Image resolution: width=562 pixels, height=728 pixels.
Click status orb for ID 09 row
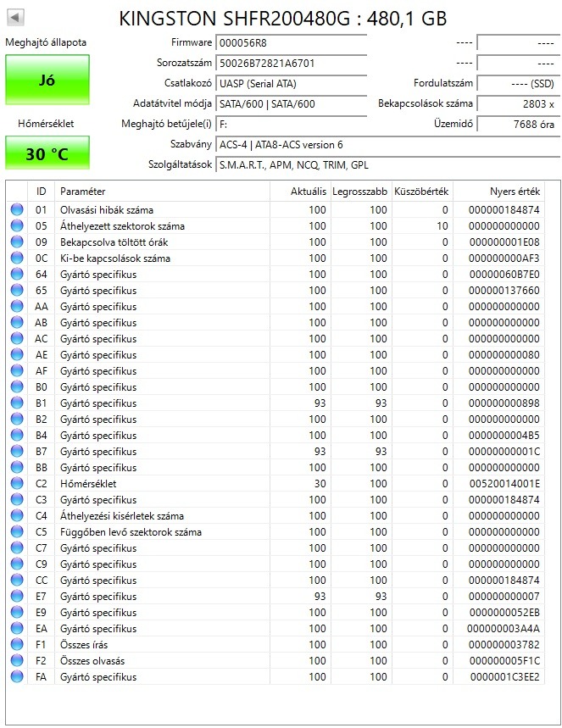pos(17,242)
